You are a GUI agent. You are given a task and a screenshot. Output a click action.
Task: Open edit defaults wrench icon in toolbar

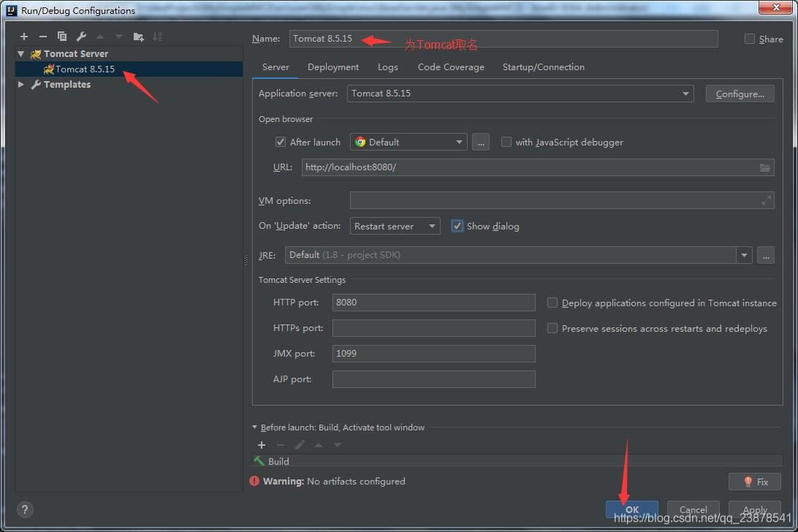(81, 37)
